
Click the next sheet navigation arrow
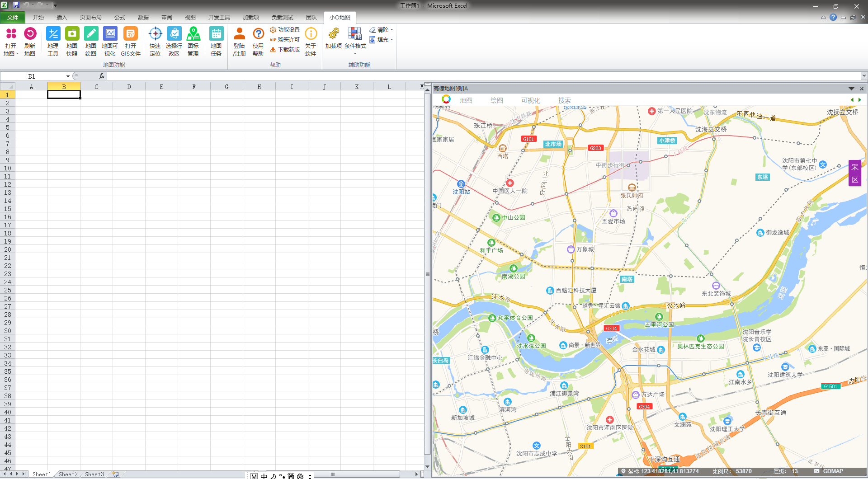click(17, 474)
